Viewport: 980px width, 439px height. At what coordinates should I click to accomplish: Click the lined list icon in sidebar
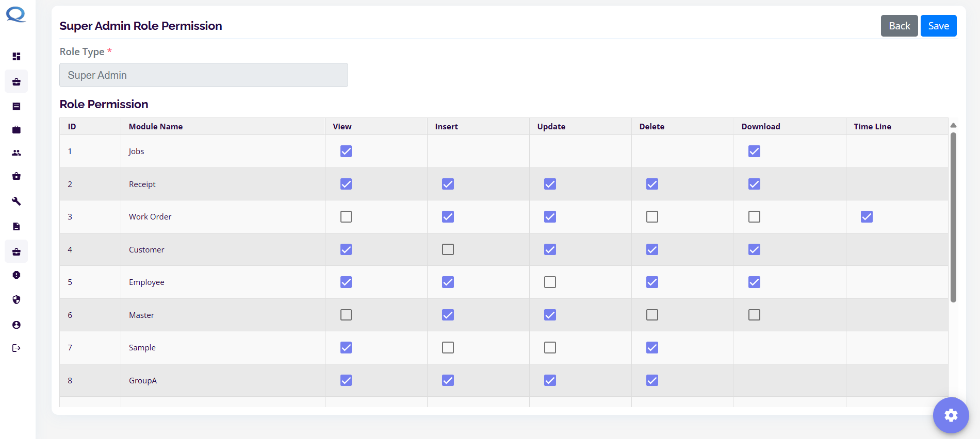(17, 107)
